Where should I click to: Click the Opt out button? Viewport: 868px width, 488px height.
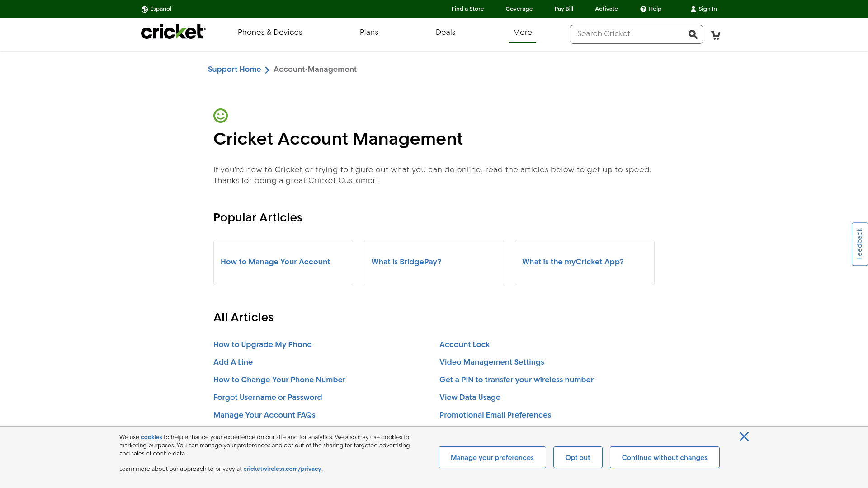tap(578, 458)
